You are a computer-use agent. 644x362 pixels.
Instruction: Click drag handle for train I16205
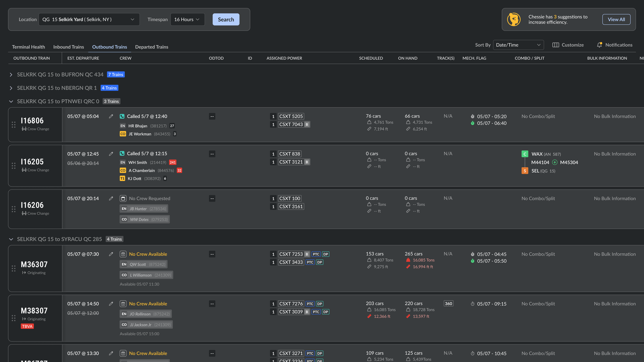click(14, 166)
